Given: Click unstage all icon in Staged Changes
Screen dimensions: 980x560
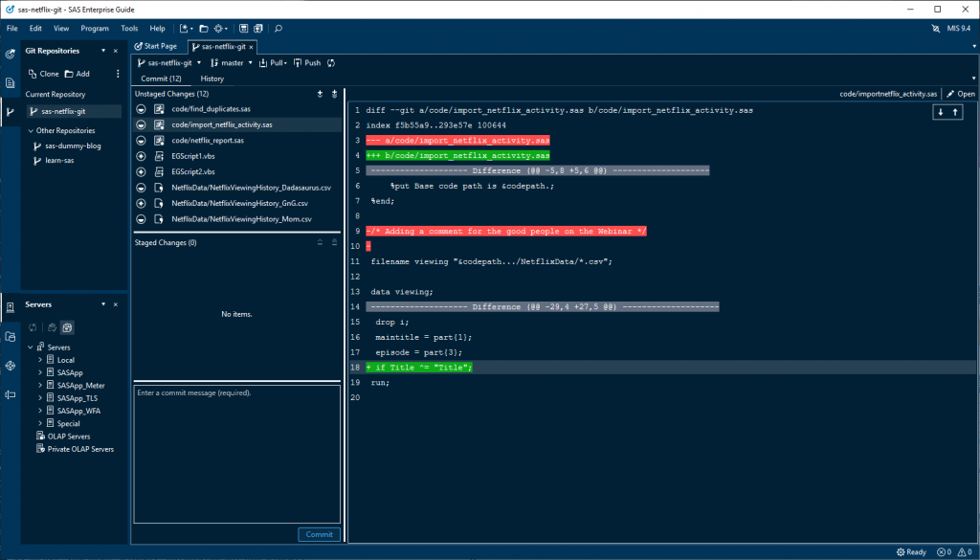Looking at the screenshot, I should click(x=334, y=242).
